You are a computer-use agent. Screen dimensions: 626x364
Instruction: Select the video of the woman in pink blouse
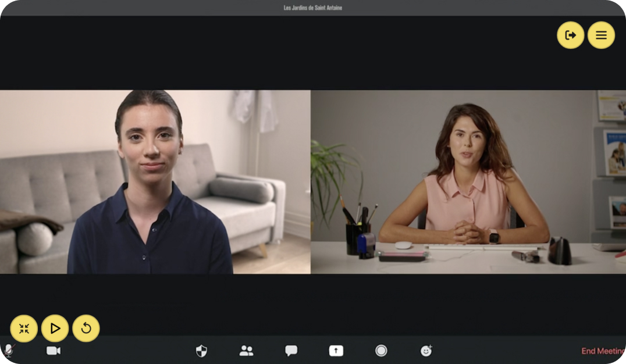click(469, 182)
